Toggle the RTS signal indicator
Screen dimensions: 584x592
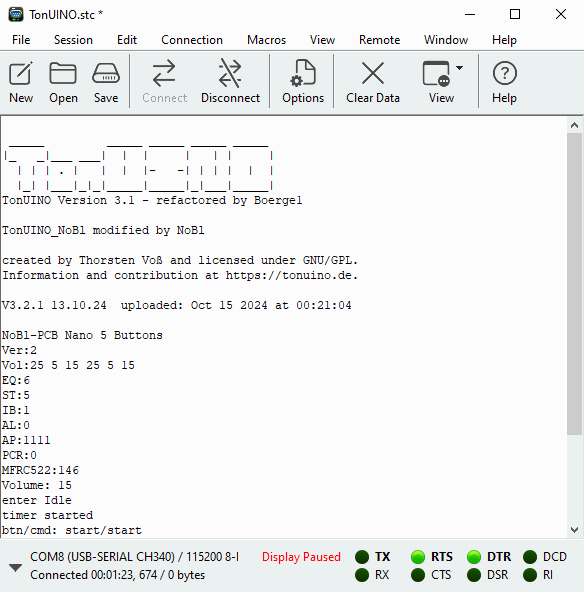[418, 557]
